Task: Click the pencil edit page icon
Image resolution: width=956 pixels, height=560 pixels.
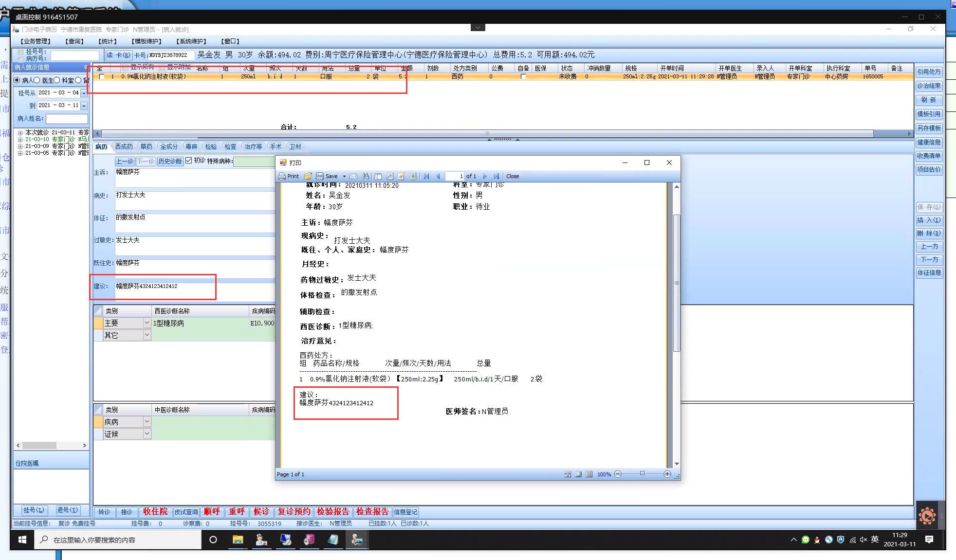Action: pos(402,176)
